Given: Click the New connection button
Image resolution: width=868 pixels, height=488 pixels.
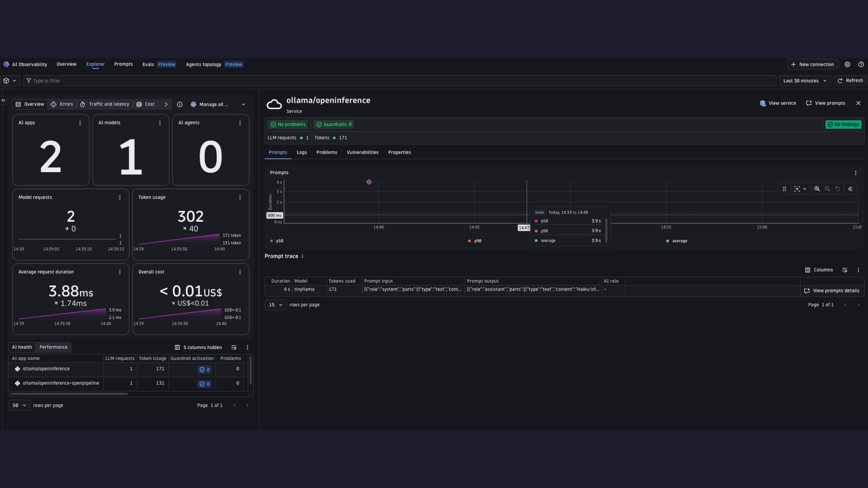Looking at the screenshot, I should [812, 64].
